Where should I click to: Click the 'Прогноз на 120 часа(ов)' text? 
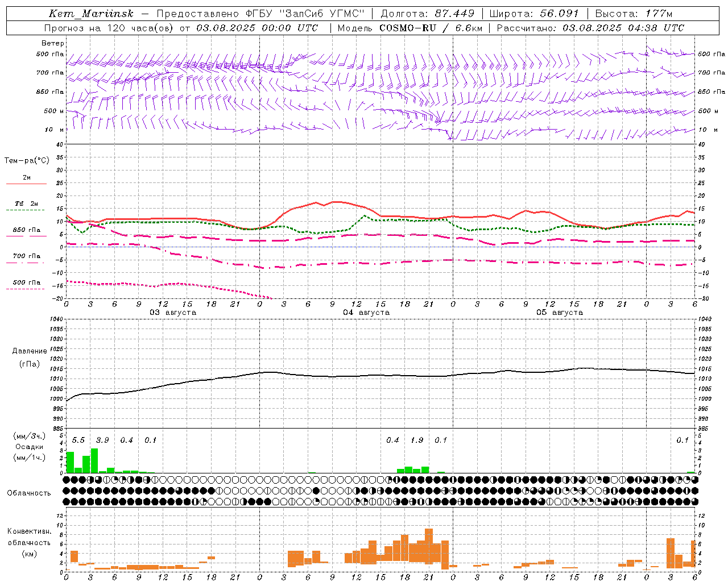point(110,28)
